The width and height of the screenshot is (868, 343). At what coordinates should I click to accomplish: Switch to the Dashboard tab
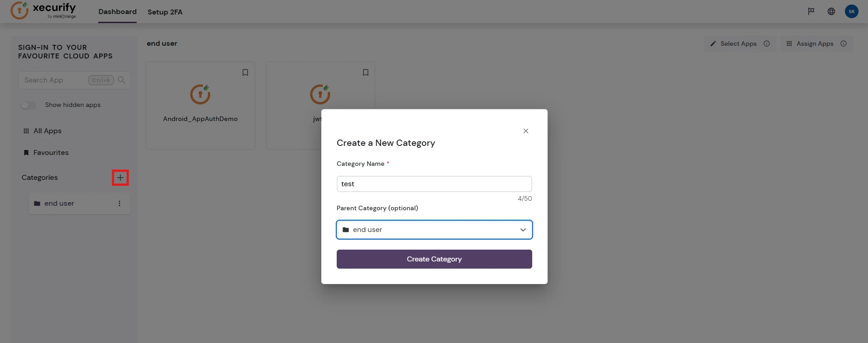click(x=117, y=11)
